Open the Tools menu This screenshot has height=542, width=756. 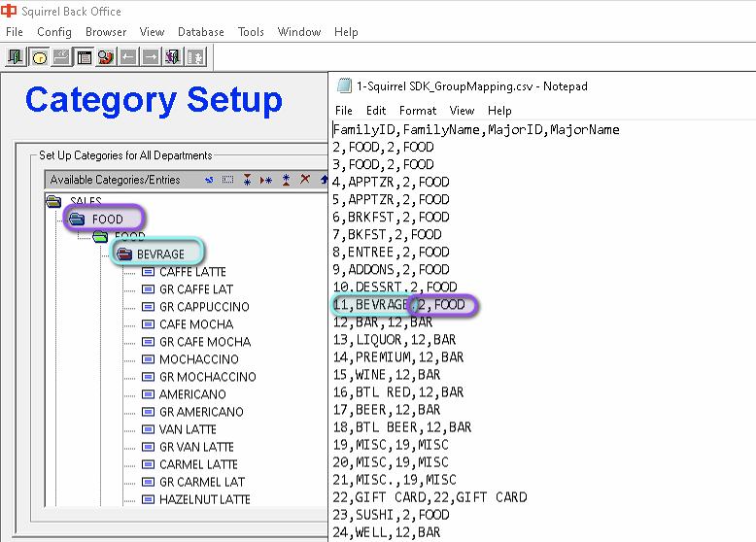click(251, 32)
